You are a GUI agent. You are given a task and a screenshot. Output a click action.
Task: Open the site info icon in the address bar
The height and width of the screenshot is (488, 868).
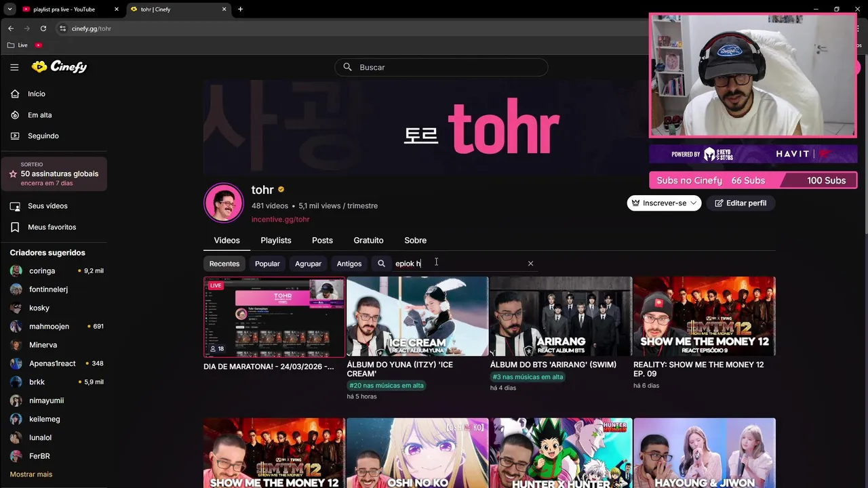[62, 28]
